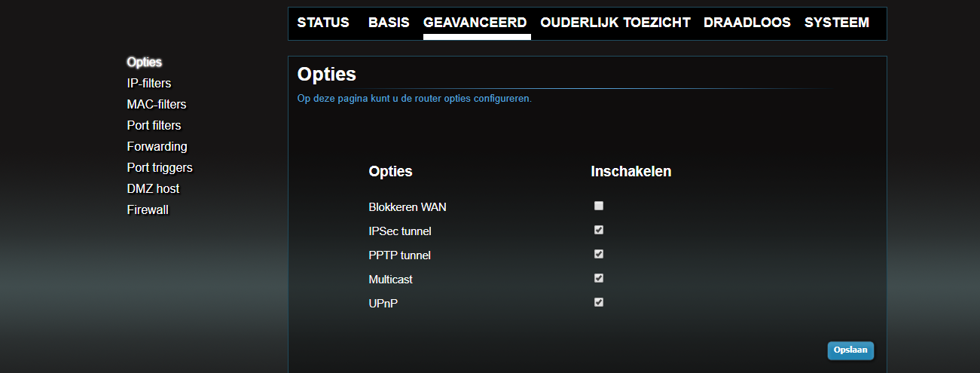
Task: Open the OUDERLIJK TOEZICHT tab
Action: pos(615,23)
